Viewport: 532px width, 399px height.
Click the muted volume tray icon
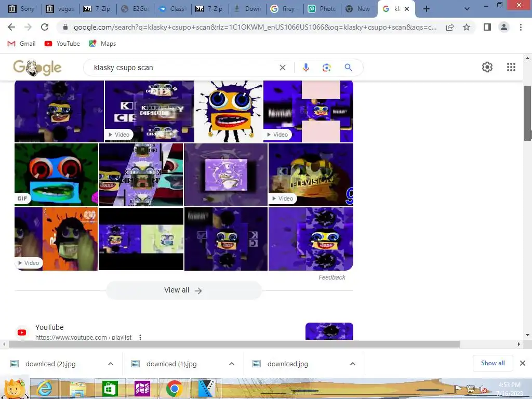[483, 389]
